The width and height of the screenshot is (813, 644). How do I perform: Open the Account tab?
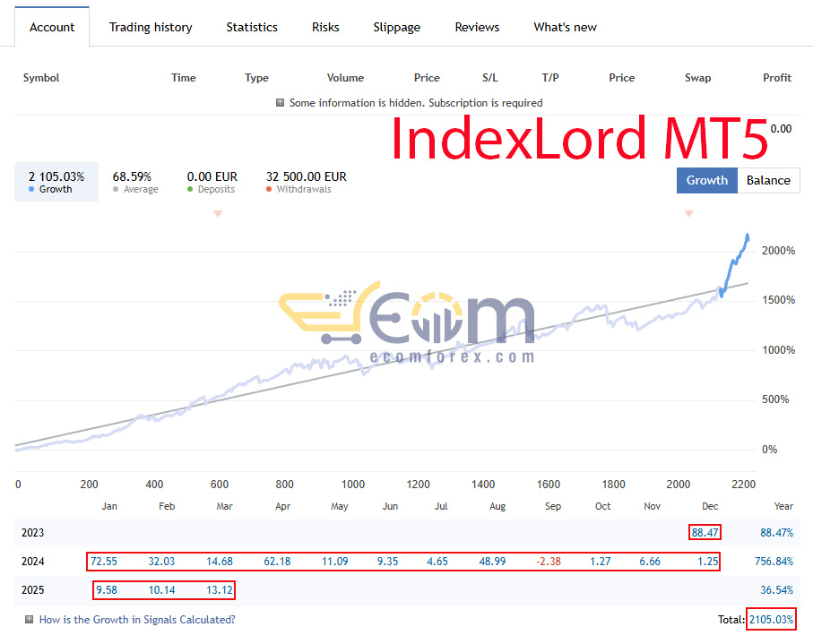pyautogui.click(x=52, y=27)
